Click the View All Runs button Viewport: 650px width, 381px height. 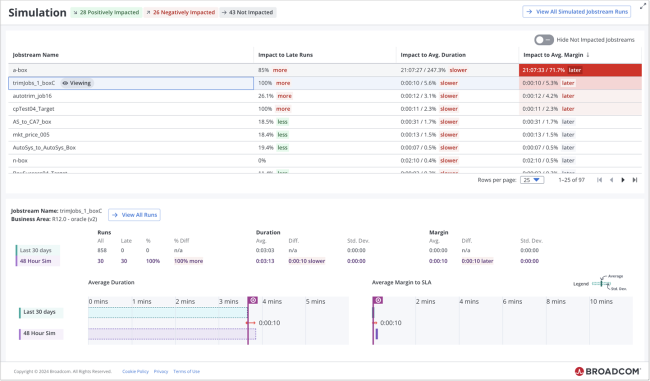tap(134, 215)
